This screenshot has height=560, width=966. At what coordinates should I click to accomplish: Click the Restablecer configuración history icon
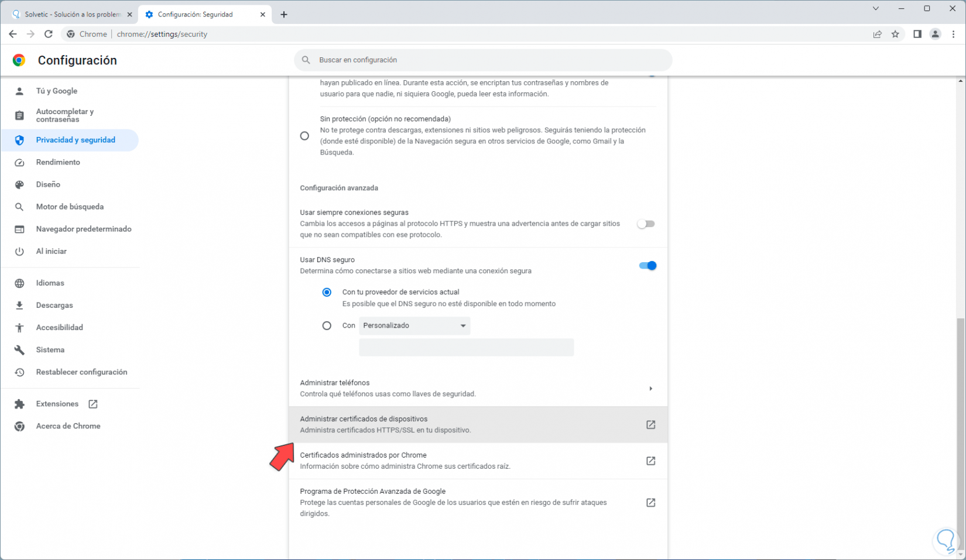(x=19, y=372)
